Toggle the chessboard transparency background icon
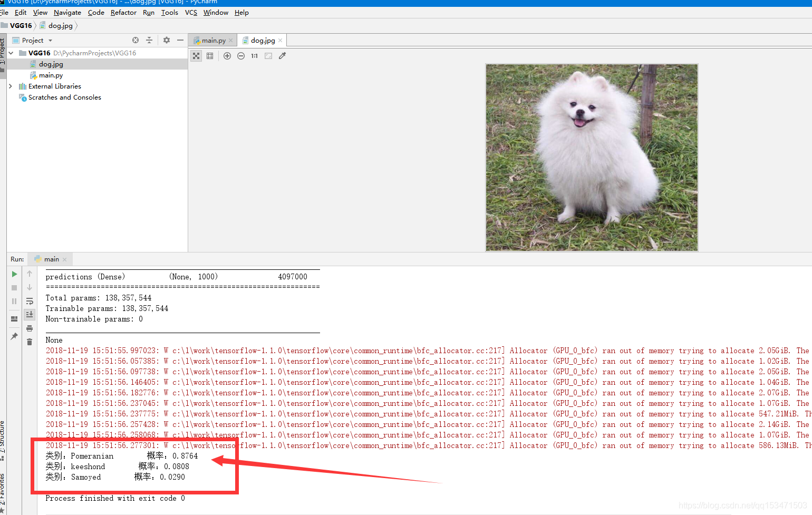812x515 pixels. coord(196,56)
